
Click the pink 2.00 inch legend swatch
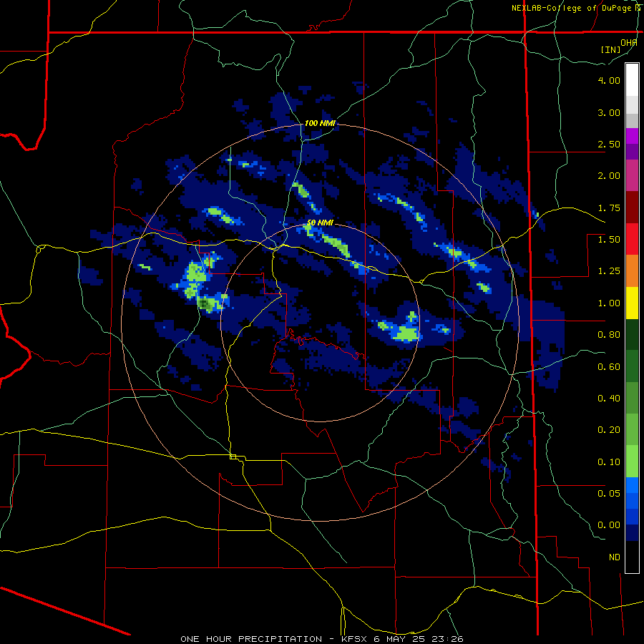[632, 175]
